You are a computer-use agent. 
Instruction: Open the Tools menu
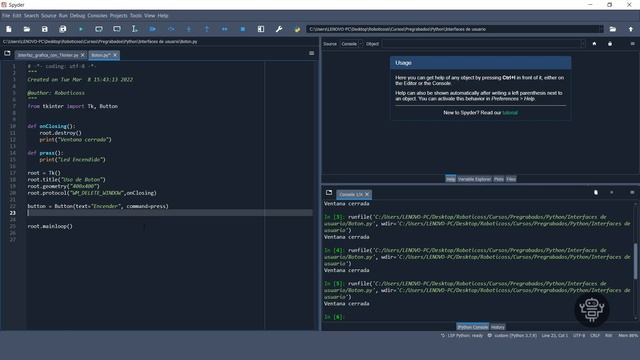136,16
